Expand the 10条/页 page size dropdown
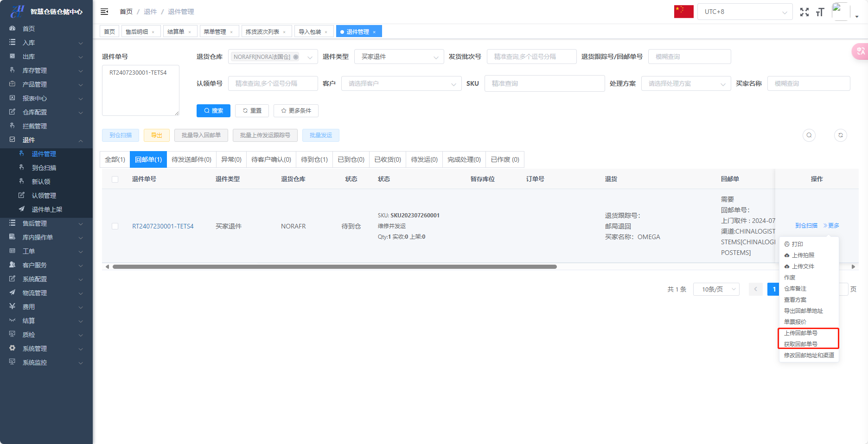The width and height of the screenshot is (868, 444). [716, 289]
